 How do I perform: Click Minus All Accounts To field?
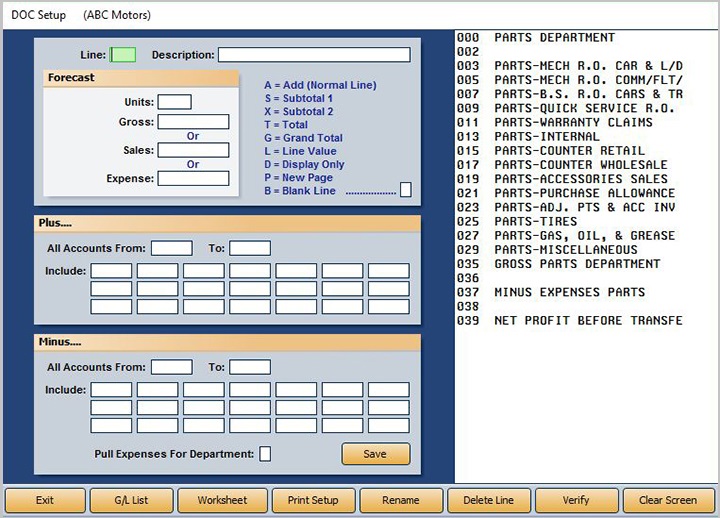[x=250, y=367]
